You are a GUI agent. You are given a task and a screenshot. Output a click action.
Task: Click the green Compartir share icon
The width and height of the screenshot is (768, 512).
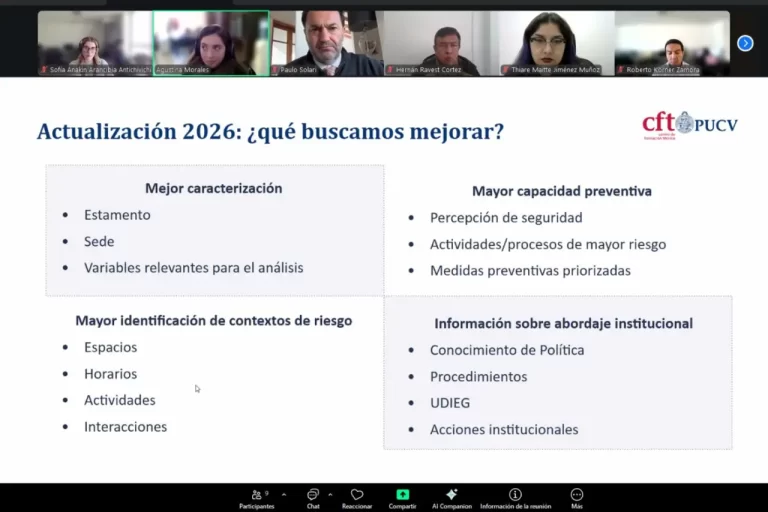pos(403,494)
